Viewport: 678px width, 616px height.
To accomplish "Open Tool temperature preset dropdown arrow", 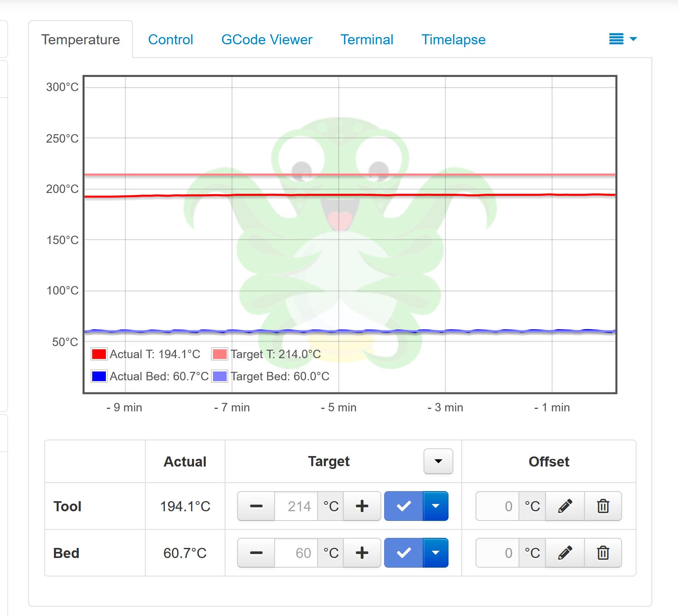I will [x=436, y=506].
